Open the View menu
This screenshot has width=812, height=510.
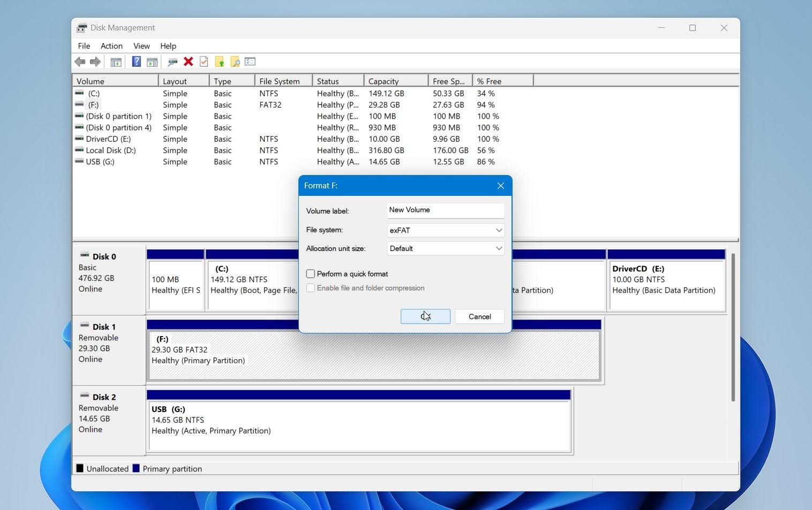tap(141, 46)
